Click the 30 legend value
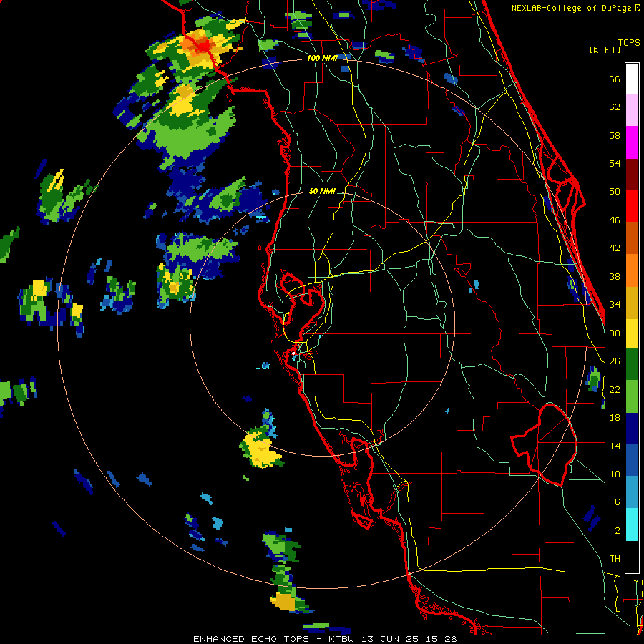This screenshot has height=644, width=644. (x=615, y=333)
